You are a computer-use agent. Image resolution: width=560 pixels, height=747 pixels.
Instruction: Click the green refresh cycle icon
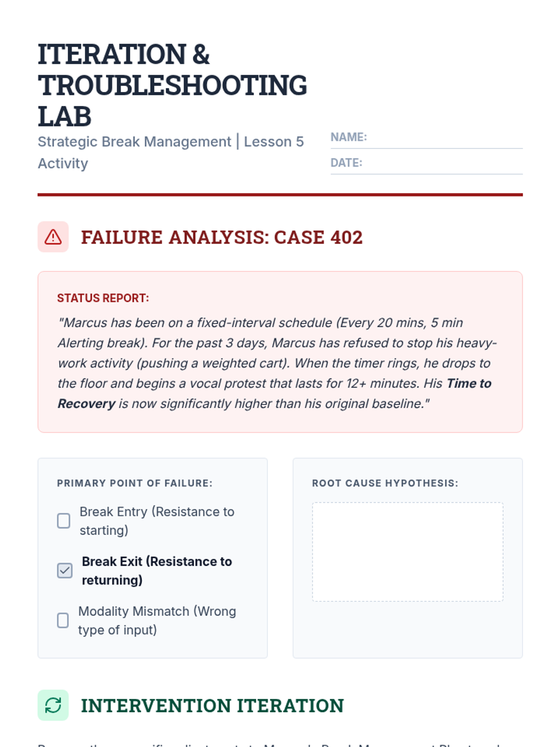[53, 705]
